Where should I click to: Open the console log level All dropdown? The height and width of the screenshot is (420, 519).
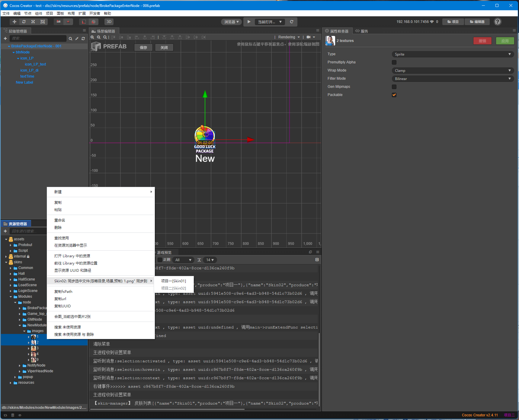pyautogui.click(x=183, y=260)
